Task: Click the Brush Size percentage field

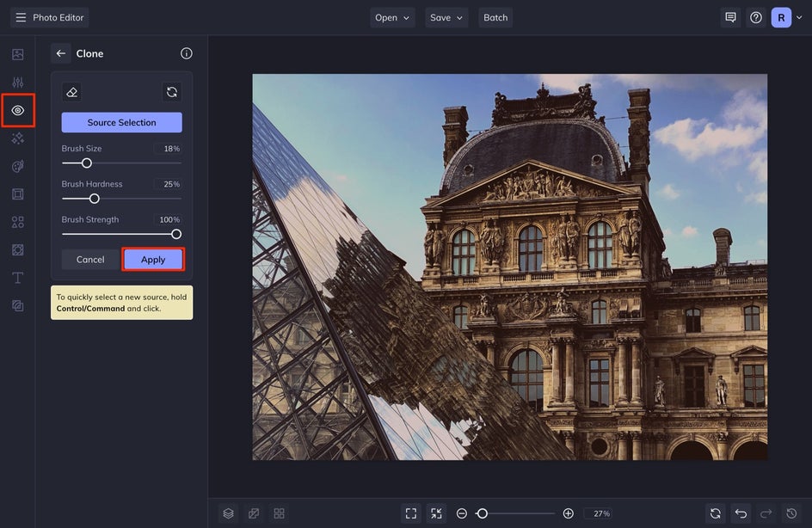Action: coord(168,149)
